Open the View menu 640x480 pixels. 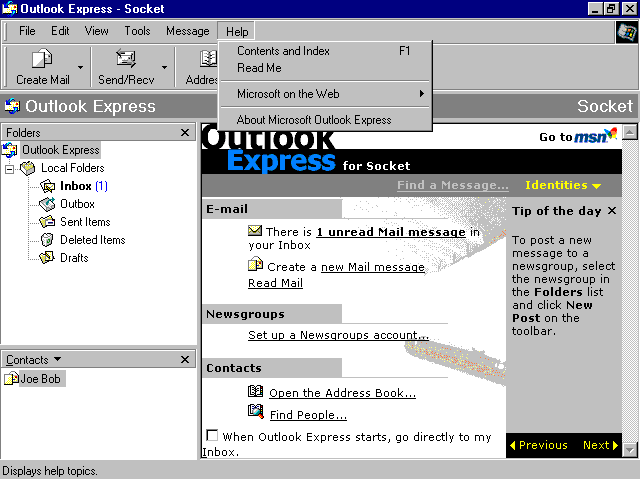click(96, 31)
